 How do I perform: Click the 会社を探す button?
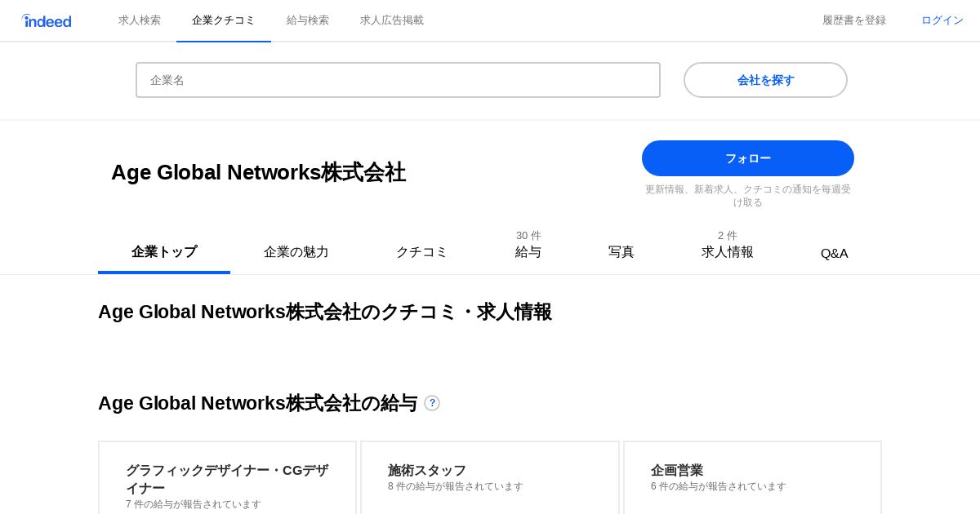tap(765, 80)
